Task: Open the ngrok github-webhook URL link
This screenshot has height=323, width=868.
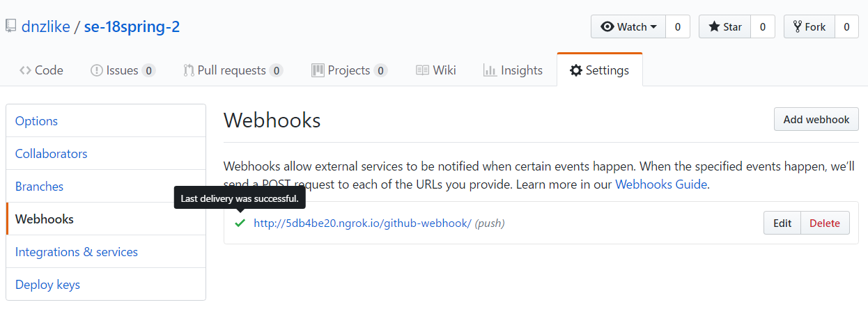Action: click(362, 223)
